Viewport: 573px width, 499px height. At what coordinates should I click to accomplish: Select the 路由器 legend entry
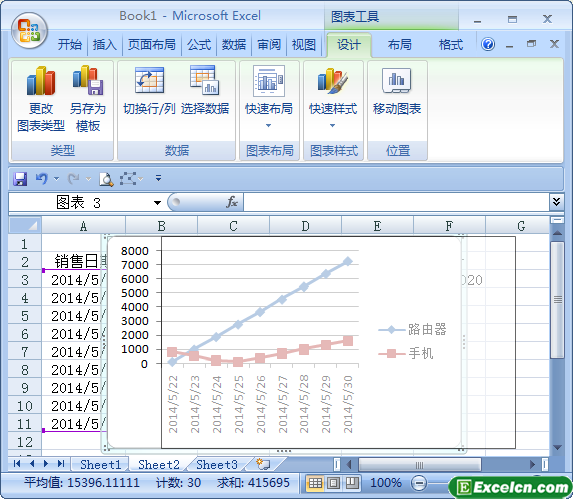click(x=412, y=330)
